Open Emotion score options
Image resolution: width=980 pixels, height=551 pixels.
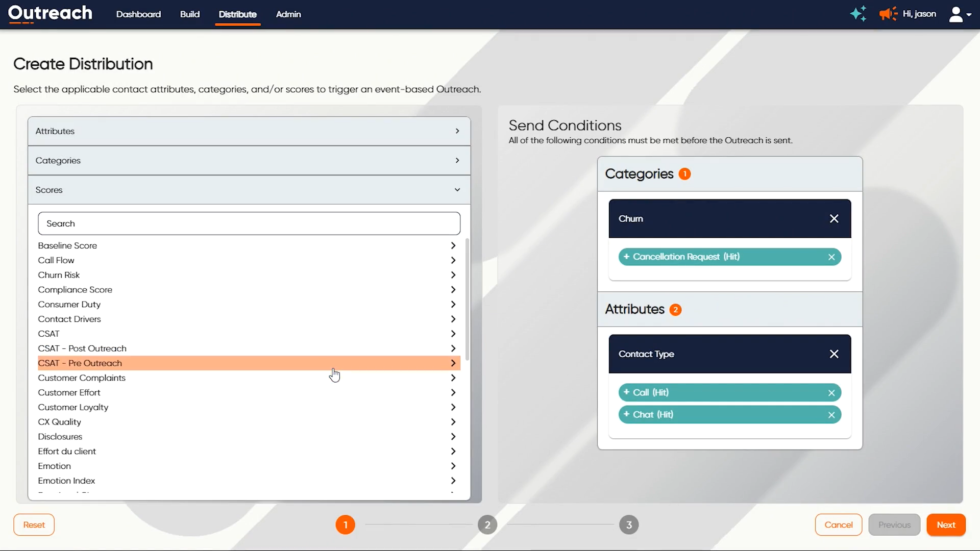tap(249, 466)
